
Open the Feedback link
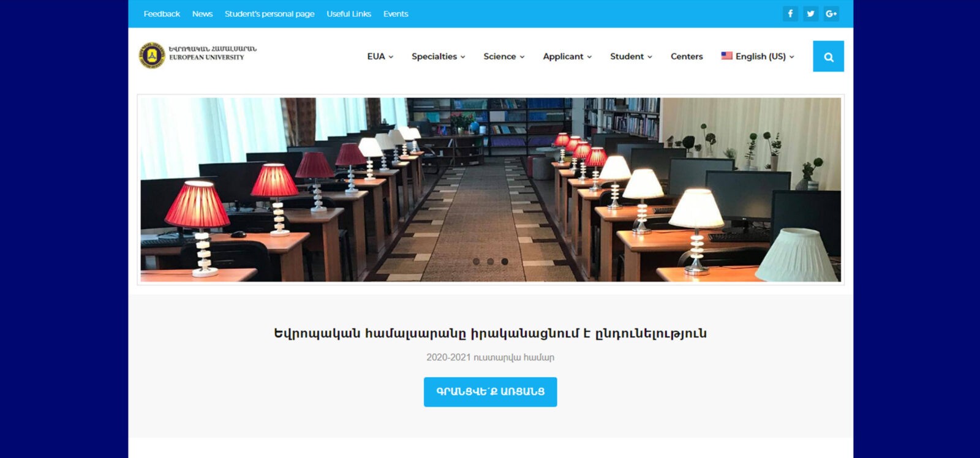(x=162, y=13)
